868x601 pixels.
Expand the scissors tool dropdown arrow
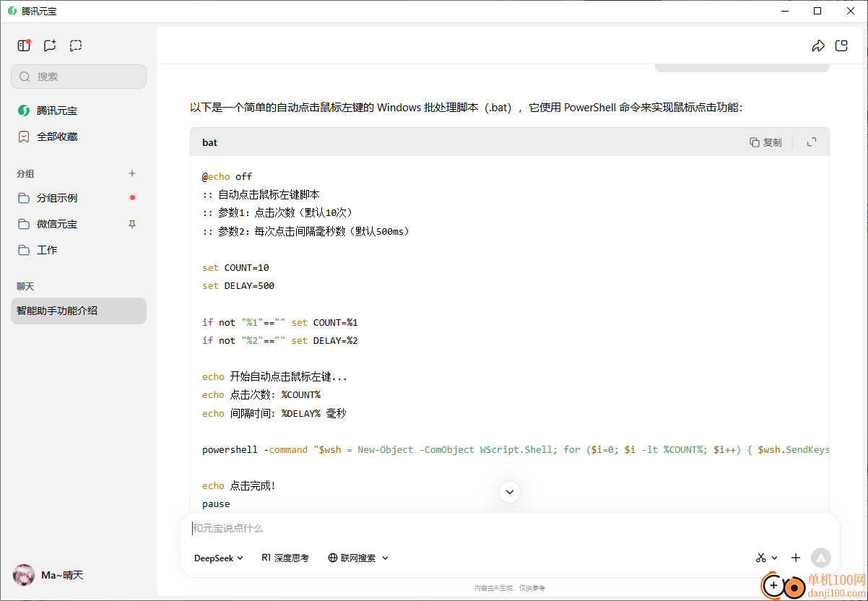[775, 558]
